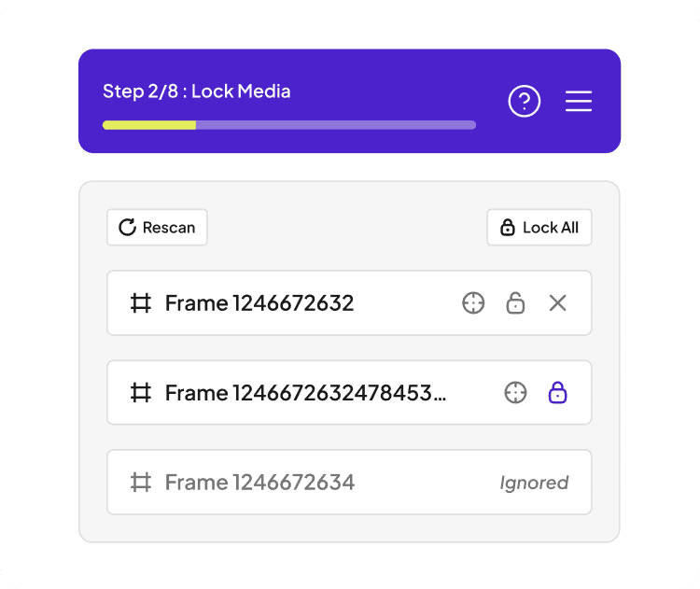The image size is (700, 589).
Task: Click the rescan circular arrow icon
Action: pos(128,227)
